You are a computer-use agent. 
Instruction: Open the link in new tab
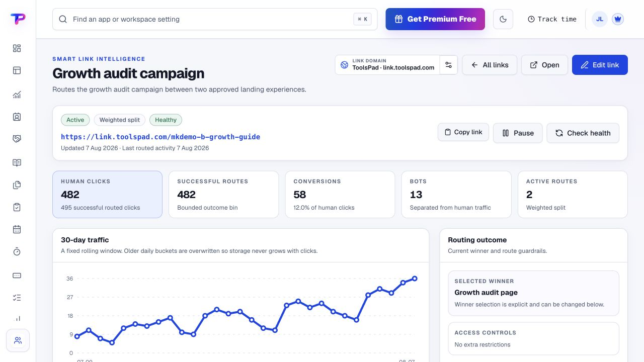[x=544, y=65]
